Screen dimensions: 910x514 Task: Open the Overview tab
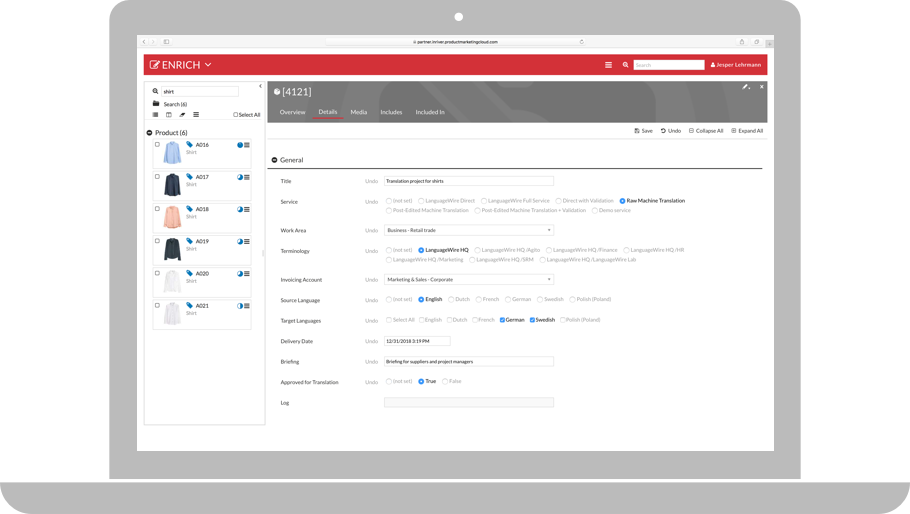(x=292, y=112)
